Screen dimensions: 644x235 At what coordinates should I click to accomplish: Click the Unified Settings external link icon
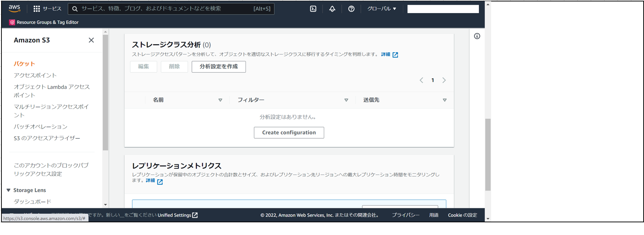pyautogui.click(x=195, y=215)
